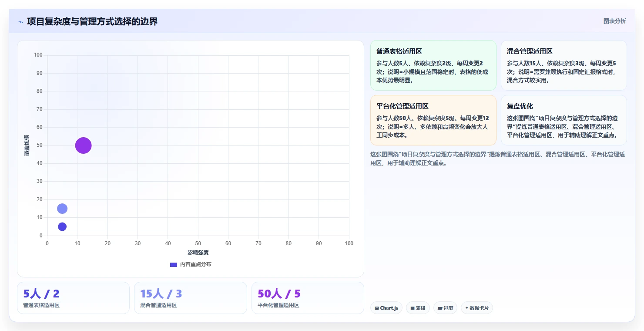
Task: Click the y-axis tick label 100
Action: click(38, 55)
